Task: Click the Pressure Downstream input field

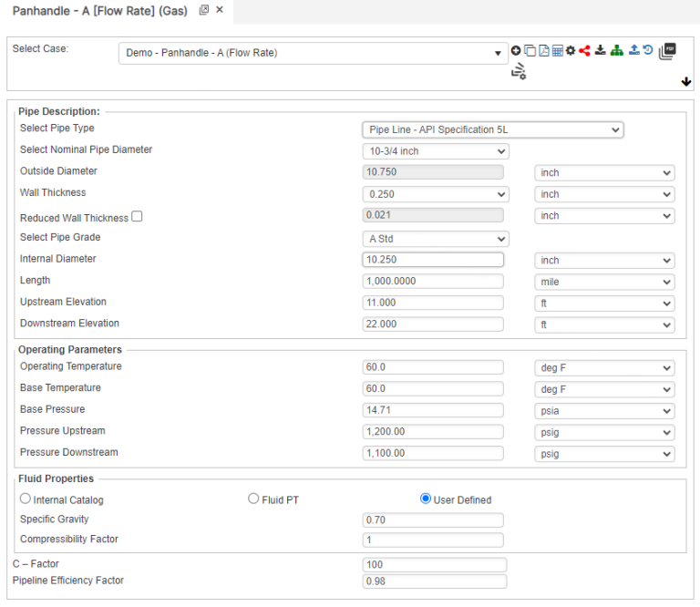Action: pos(433,453)
